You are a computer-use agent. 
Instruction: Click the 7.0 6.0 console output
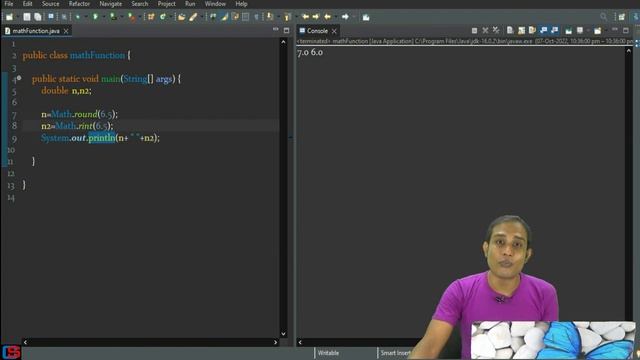[x=310, y=52]
